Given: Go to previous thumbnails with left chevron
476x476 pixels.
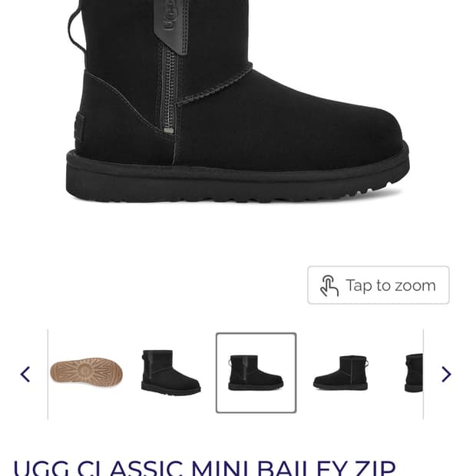Looking at the screenshot, I should tap(25, 374).
